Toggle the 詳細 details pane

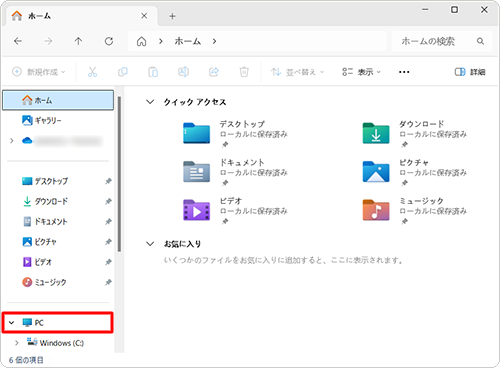[470, 72]
